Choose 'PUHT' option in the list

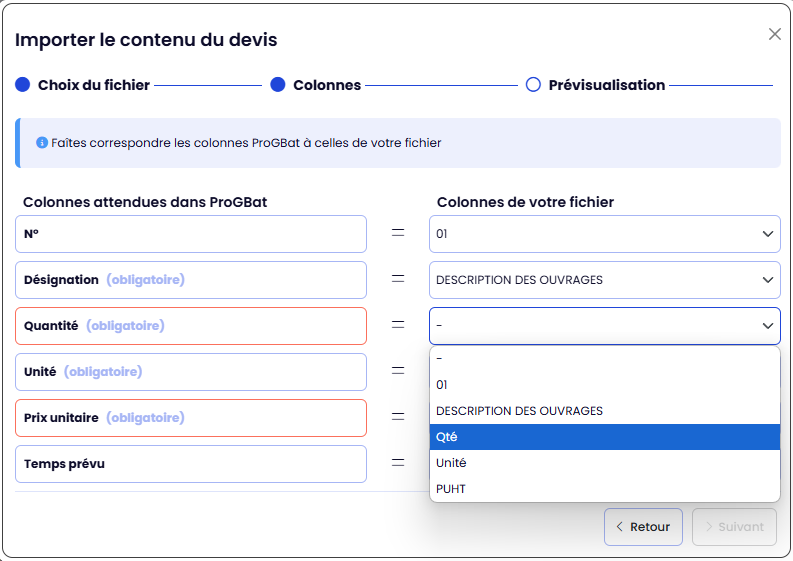point(604,489)
